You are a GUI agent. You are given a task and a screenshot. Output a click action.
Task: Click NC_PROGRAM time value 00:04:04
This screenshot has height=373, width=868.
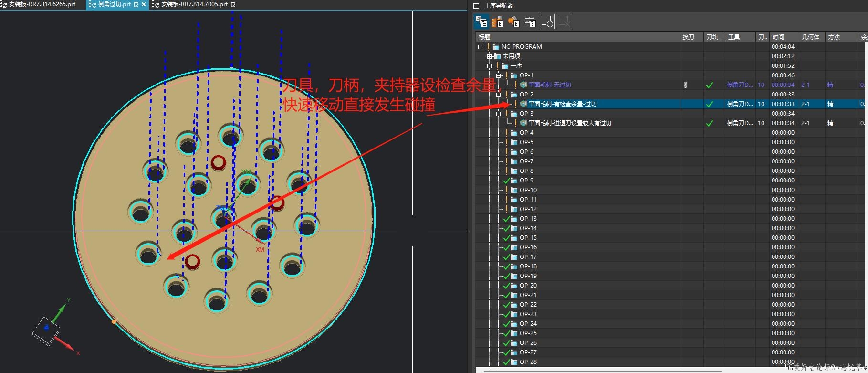783,47
